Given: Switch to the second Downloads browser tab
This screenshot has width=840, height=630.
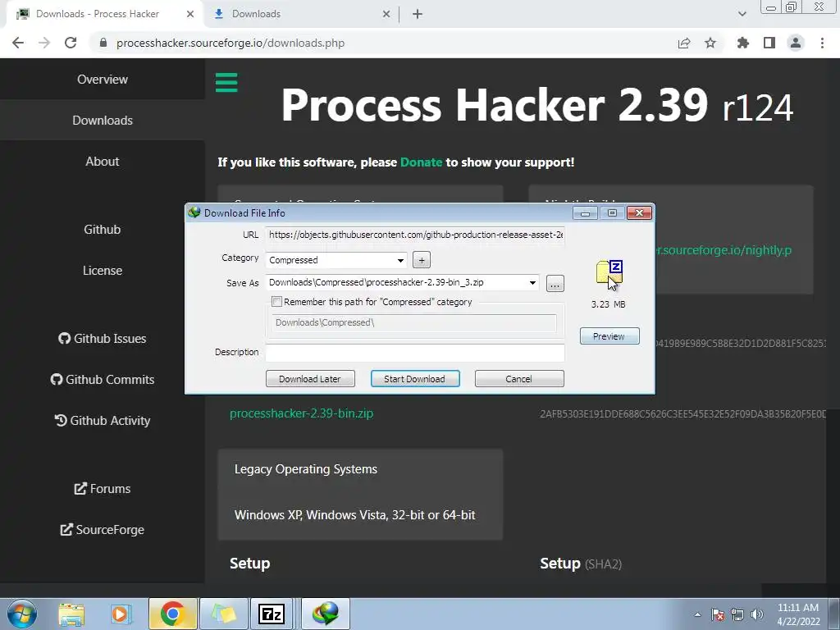Looking at the screenshot, I should click(x=256, y=15).
